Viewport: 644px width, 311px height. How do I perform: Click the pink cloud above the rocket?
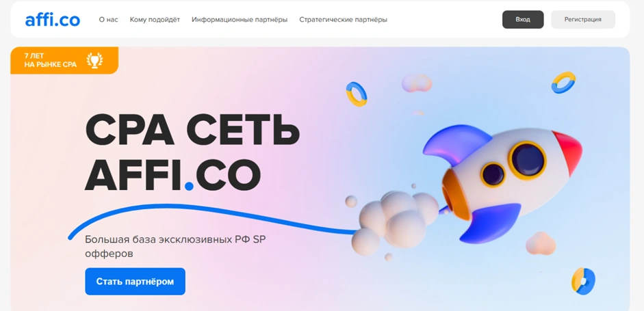pos(417,83)
